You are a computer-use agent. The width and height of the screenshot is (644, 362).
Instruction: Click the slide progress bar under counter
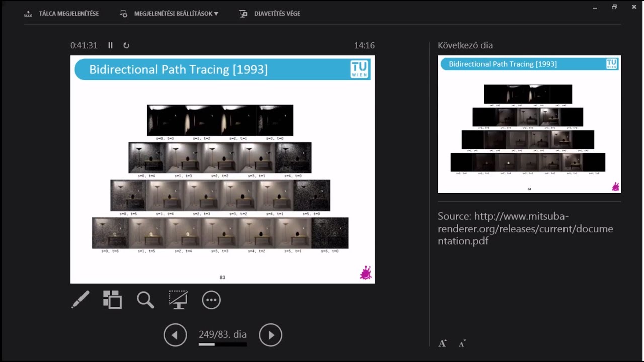[x=222, y=345]
